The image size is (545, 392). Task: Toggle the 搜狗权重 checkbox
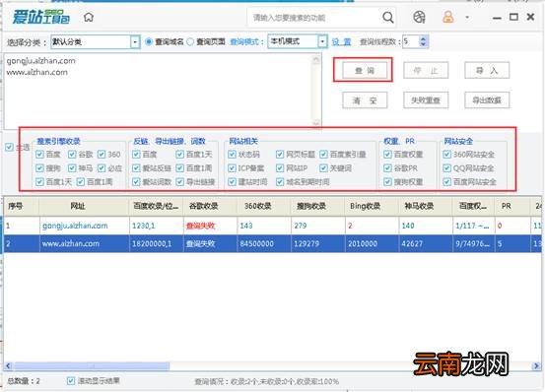(x=387, y=182)
